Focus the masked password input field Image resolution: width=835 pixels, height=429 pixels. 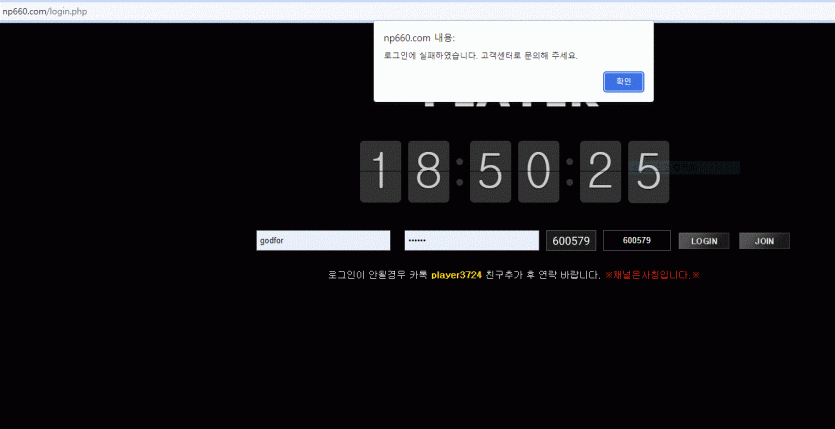click(471, 241)
